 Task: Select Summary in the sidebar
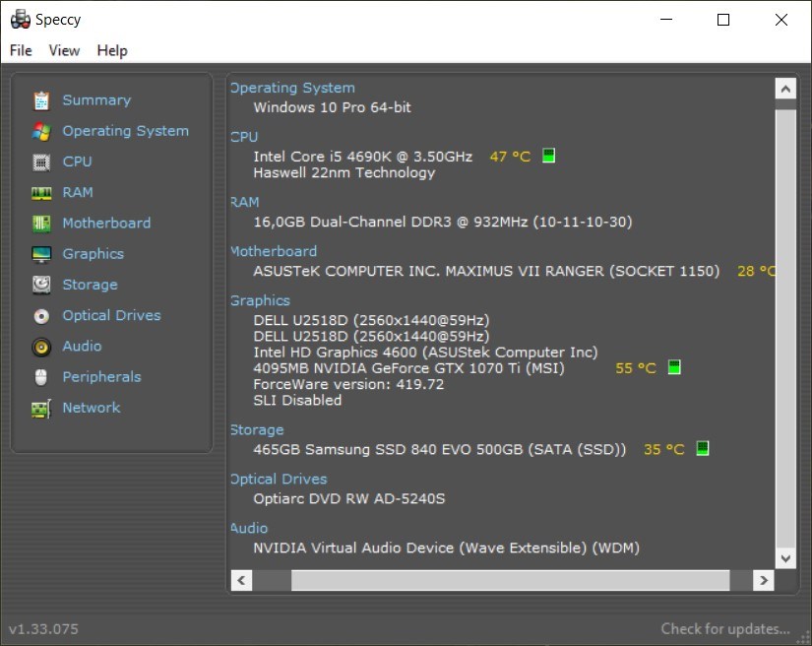pos(96,100)
